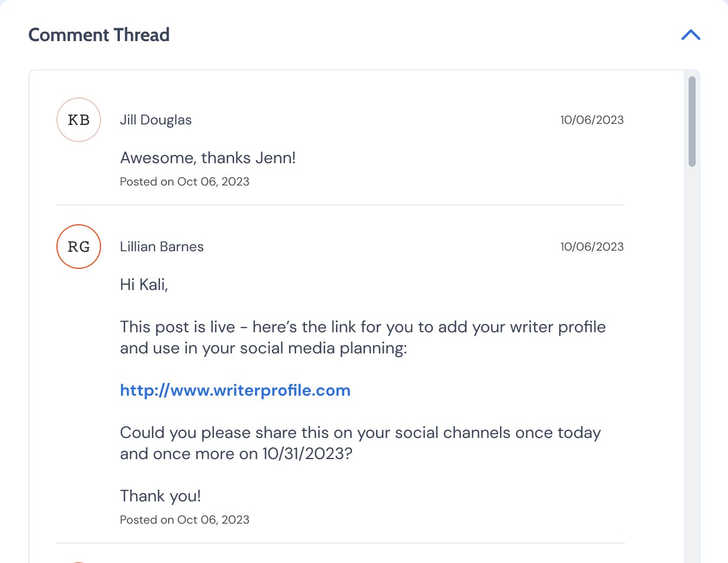Click the RG avatar icon

tap(79, 247)
